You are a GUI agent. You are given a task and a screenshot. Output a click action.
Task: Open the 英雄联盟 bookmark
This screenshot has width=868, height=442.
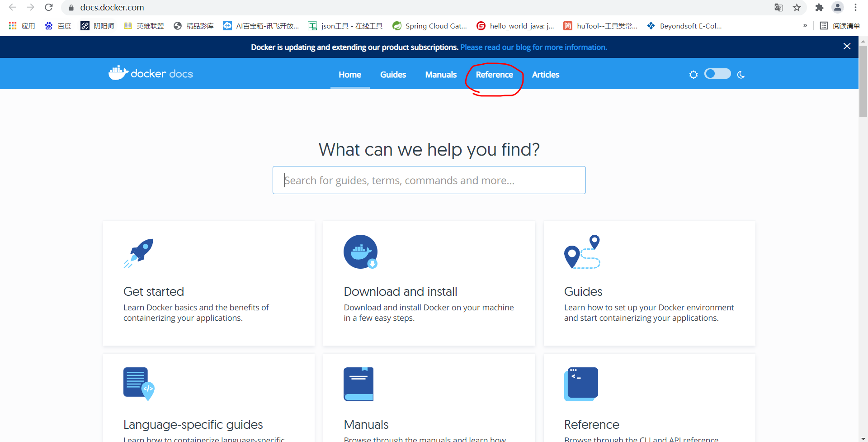click(x=144, y=26)
